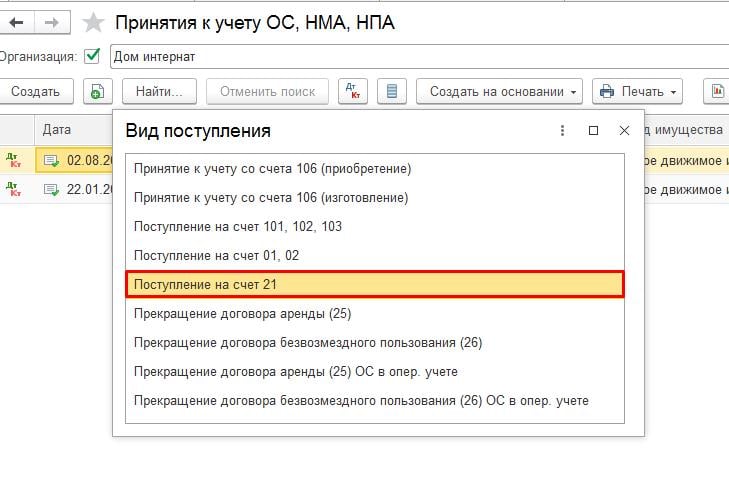The width and height of the screenshot is (729, 494).
Task: Expand the Создать на основании dropdown
Action: [x=499, y=92]
